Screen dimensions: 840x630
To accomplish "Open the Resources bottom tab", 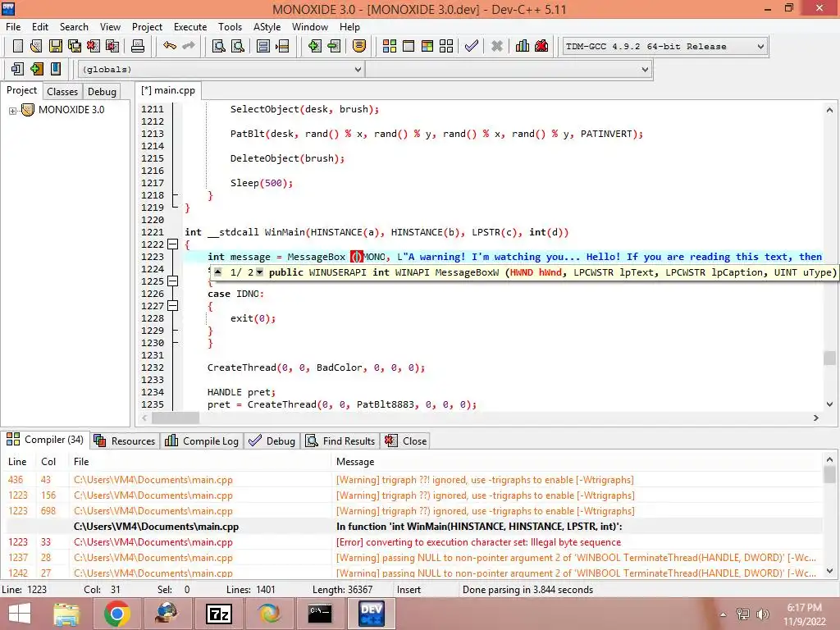I will coord(125,441).
